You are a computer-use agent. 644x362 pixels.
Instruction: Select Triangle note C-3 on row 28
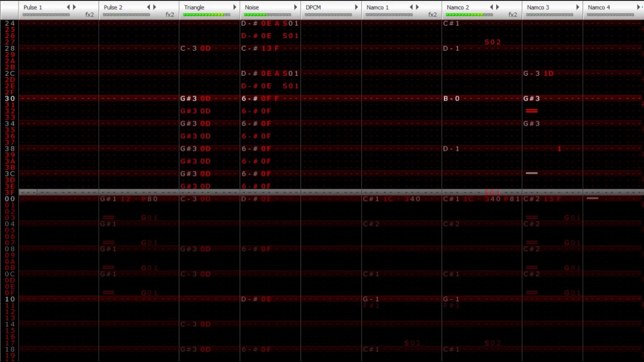tap(189, 48)
